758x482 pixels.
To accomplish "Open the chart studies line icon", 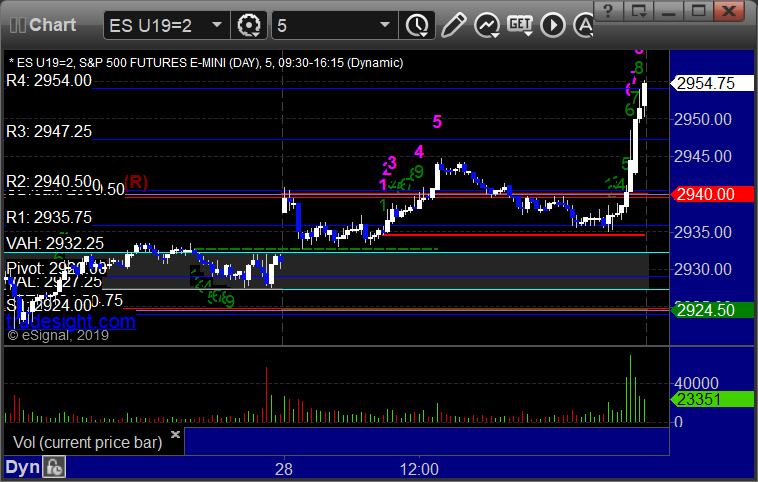I will point(487,25).
